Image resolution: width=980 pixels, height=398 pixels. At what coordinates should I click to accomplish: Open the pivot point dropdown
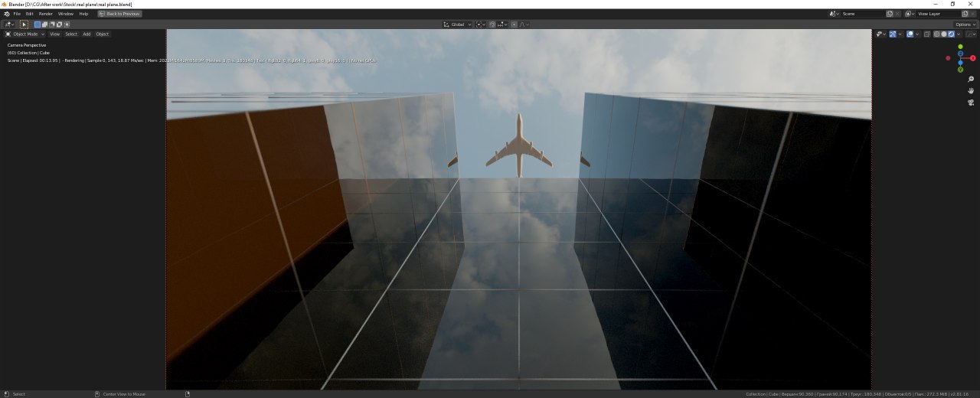click(x=481, y=24)
